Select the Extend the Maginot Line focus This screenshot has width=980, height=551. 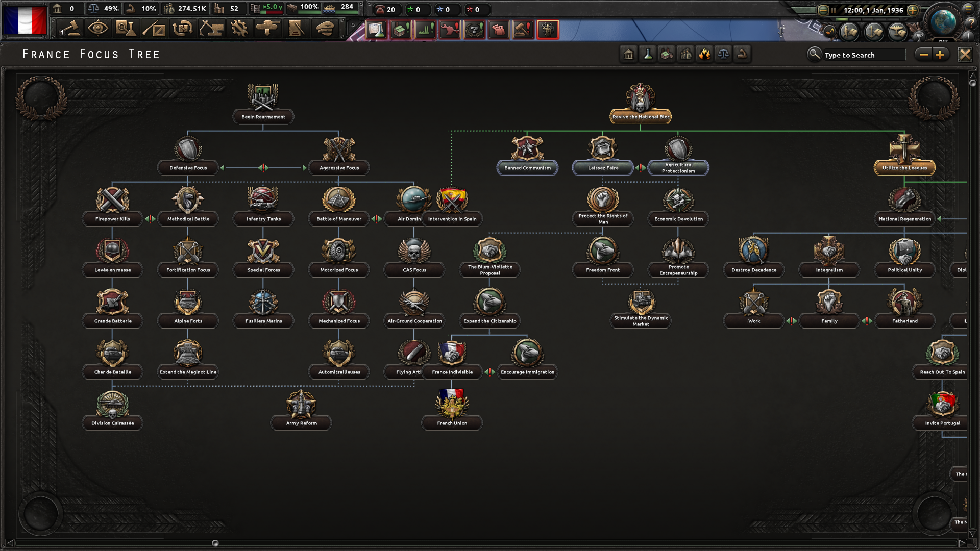(x=188, y=359)
